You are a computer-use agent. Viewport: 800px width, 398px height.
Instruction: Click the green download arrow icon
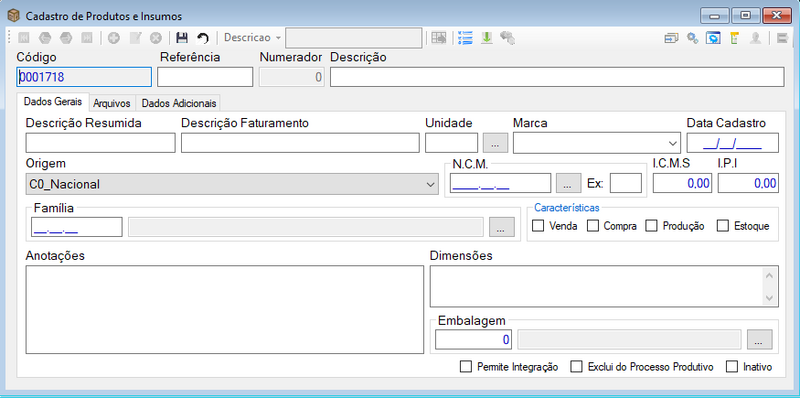pos(486,38)
